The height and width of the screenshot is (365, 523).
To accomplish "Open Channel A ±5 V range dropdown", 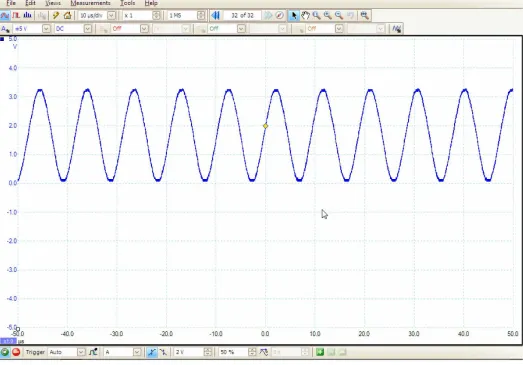I will pyautogui.click(x=46, y=29).
